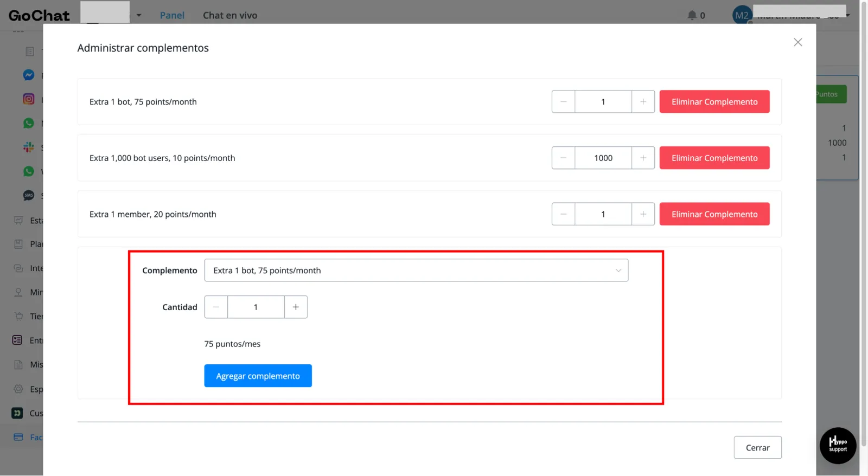
Task: Click the credit card billing sidebar icon
Action: coord(18,437)
